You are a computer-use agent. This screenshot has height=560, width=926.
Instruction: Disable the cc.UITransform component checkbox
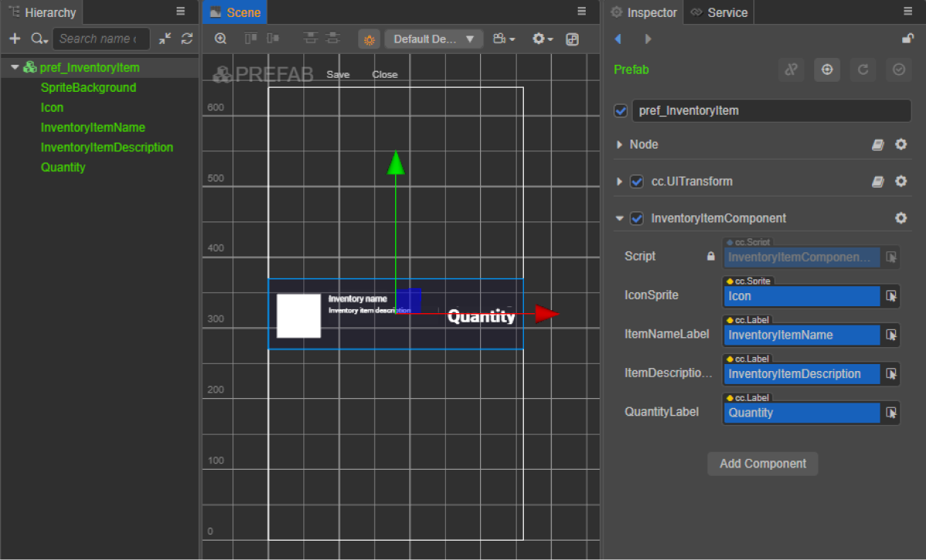[x=637, y=181]
